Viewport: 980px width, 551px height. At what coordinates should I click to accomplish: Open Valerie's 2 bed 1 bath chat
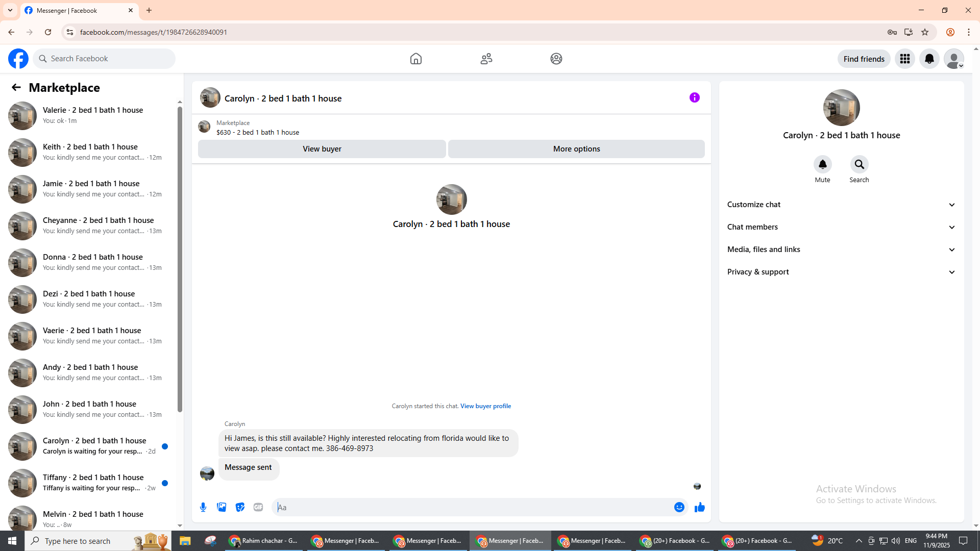89,116
